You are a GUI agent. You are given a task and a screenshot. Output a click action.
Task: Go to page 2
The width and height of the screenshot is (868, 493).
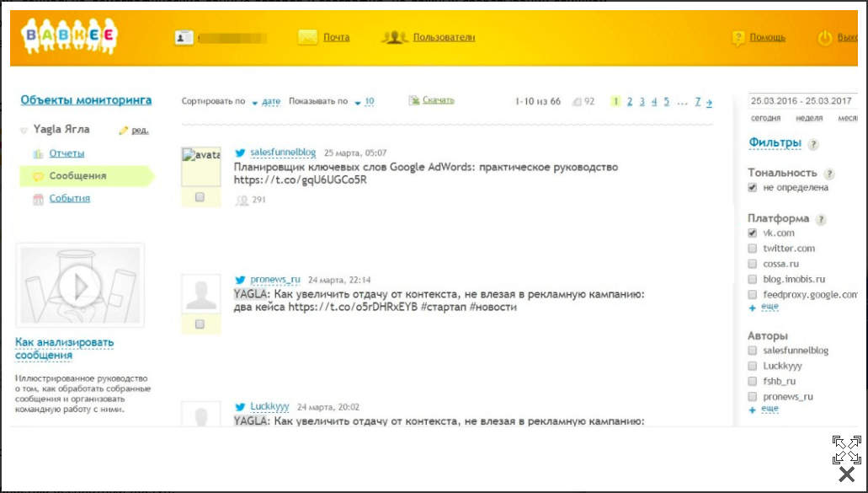(630, 102)
